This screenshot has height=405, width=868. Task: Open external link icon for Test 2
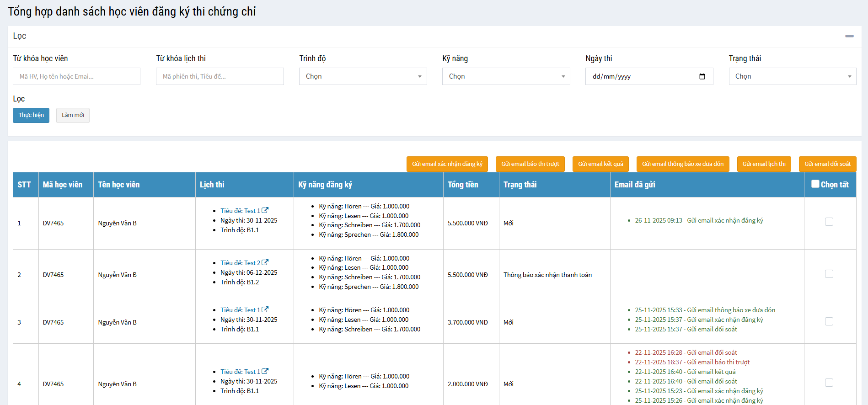point(265,263)
